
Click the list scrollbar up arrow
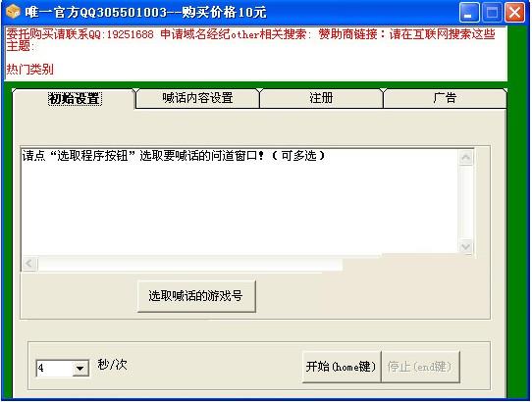[x=466, y=157]
